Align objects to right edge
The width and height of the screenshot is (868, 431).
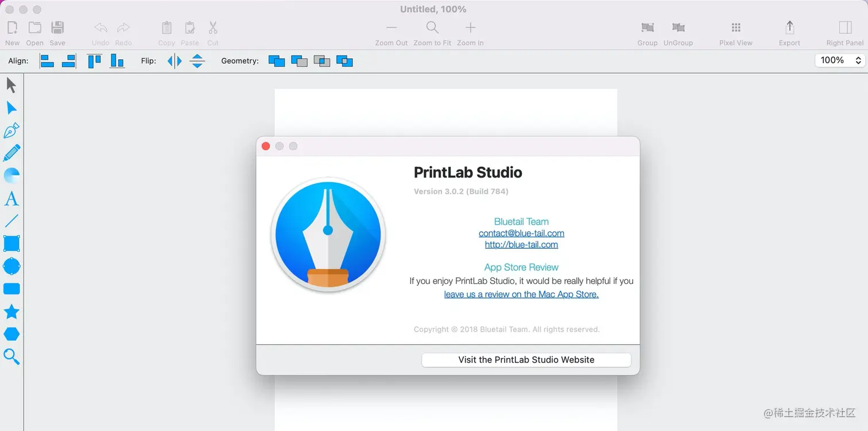[x=69, y=60]
